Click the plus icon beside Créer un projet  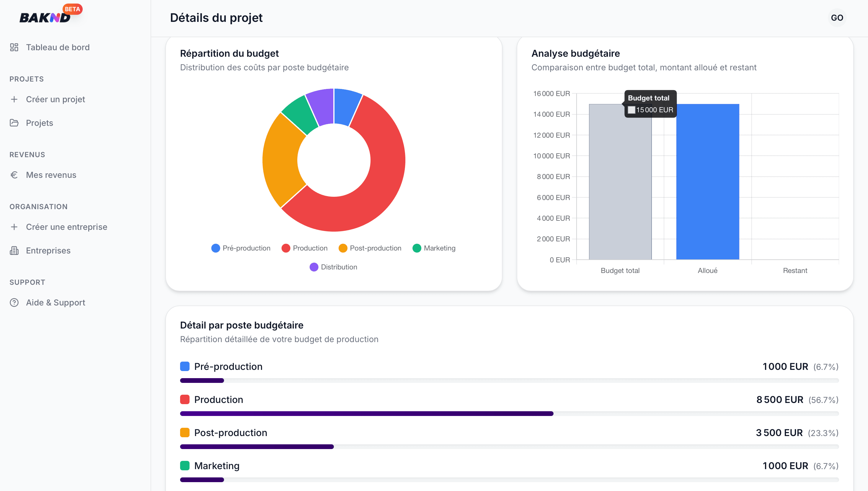(x=14, y=99)
